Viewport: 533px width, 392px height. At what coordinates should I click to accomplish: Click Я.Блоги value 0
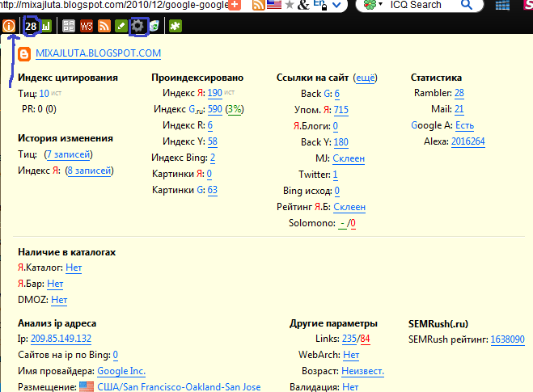tap(336, 126)
